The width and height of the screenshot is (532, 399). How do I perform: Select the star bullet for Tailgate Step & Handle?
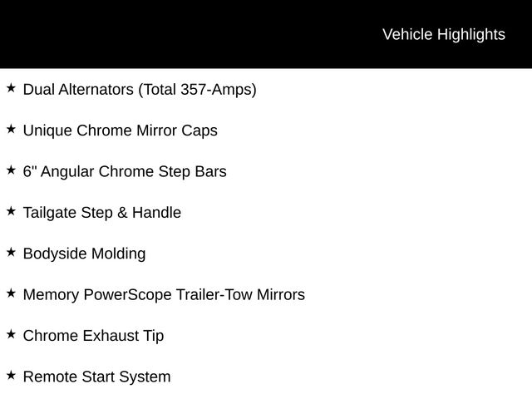(11, 211)
